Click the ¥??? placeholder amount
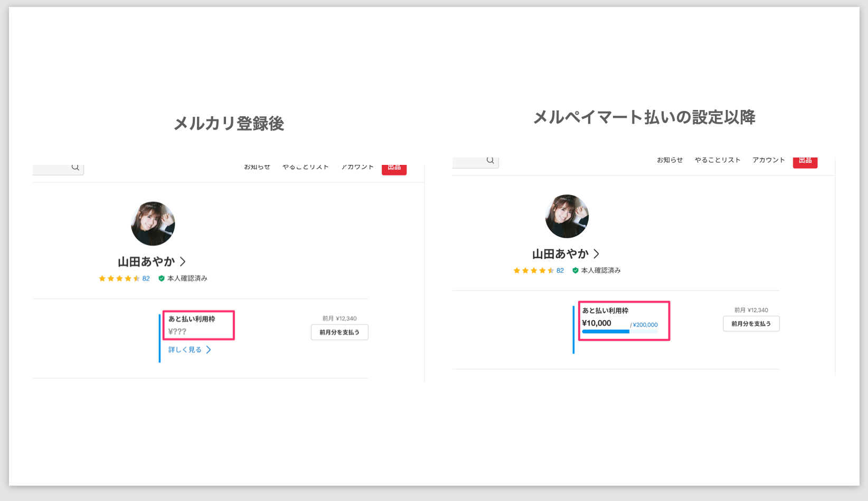The width and height of the screenshot is (868, 501). (x=177, y=332)
